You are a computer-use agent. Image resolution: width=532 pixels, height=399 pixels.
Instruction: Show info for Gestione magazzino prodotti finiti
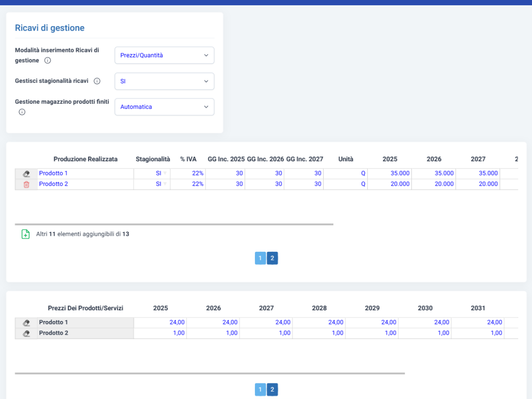[22, 112]
